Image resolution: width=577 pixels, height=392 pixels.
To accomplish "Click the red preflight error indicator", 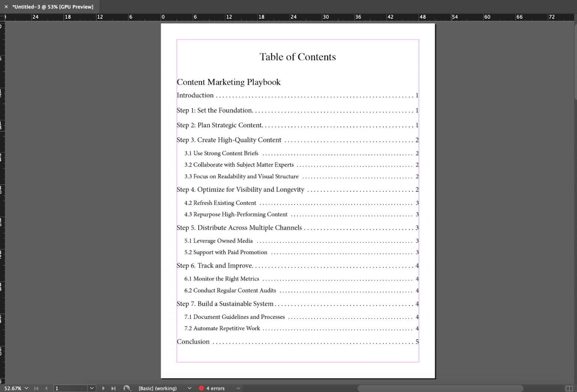I will (x=201, y=388).
